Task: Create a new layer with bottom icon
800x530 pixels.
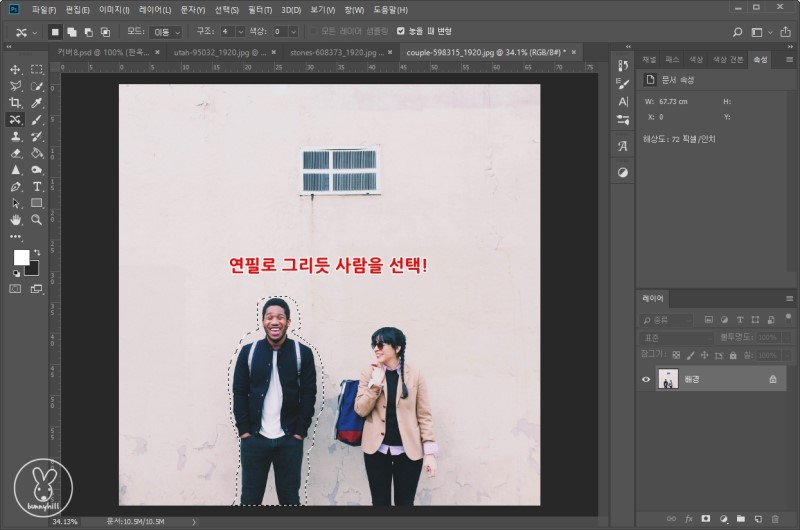Action: click(757, 519)
